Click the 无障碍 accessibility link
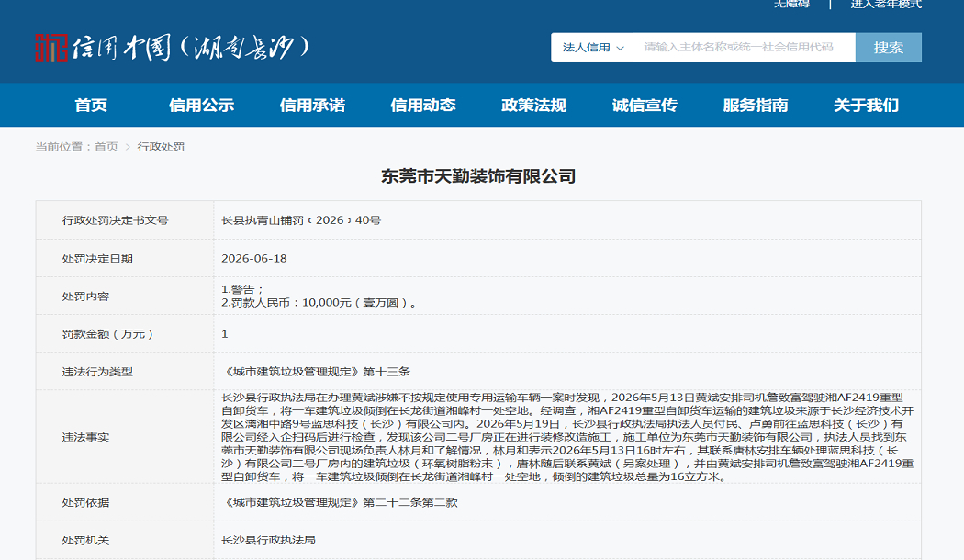 click(x=791, y=4)
